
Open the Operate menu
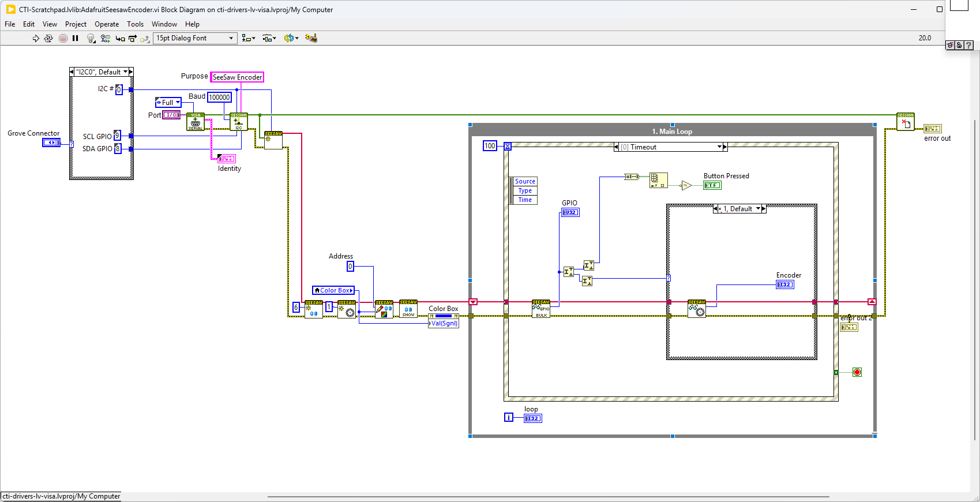click(x=107, y=24)
